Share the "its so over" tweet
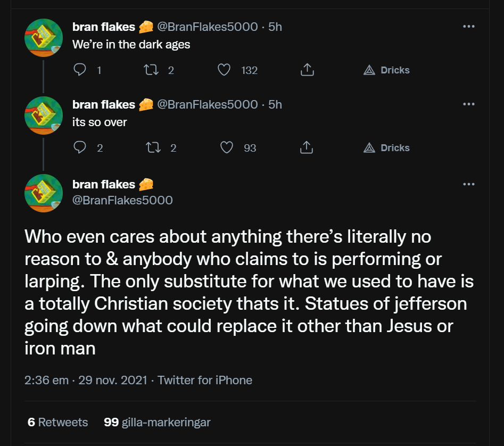The height and width of the screenshot is (446, 504). click(x=307, y=147)
